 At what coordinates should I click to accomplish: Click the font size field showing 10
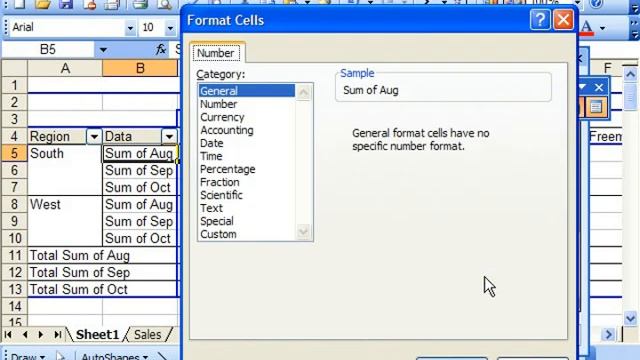coord(152,28)
